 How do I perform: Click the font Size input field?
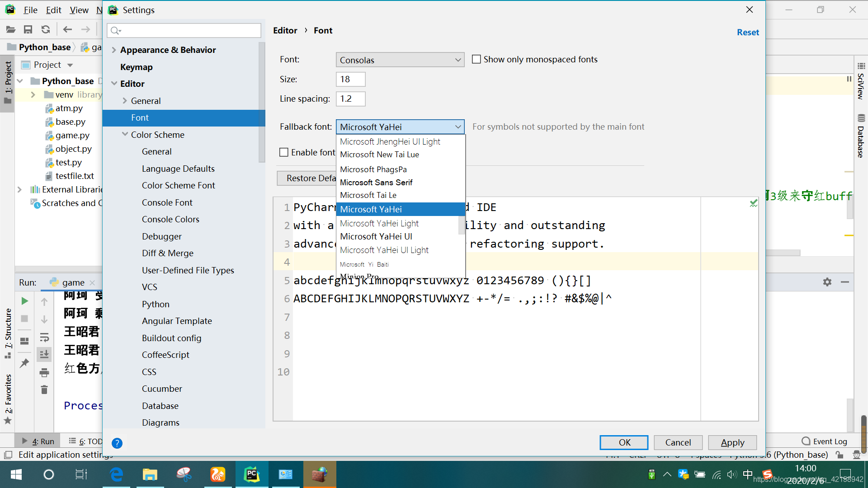tap(350, 79)
